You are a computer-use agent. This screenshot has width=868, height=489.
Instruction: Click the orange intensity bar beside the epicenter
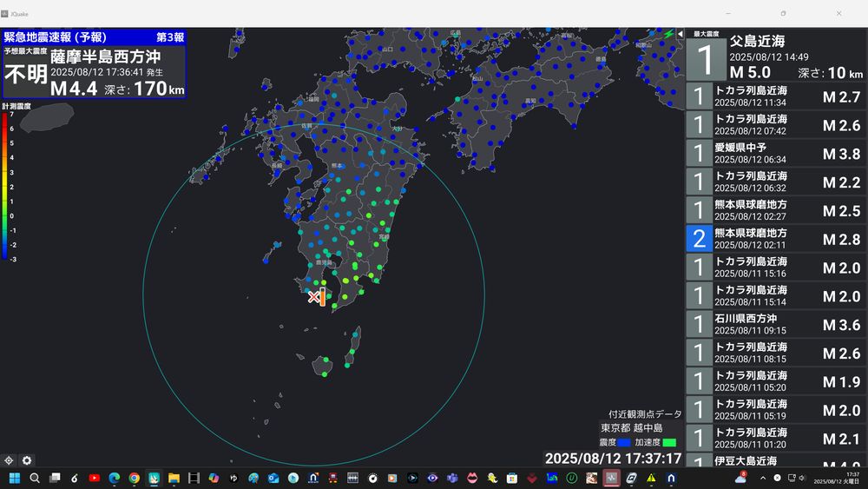point(322,296)
